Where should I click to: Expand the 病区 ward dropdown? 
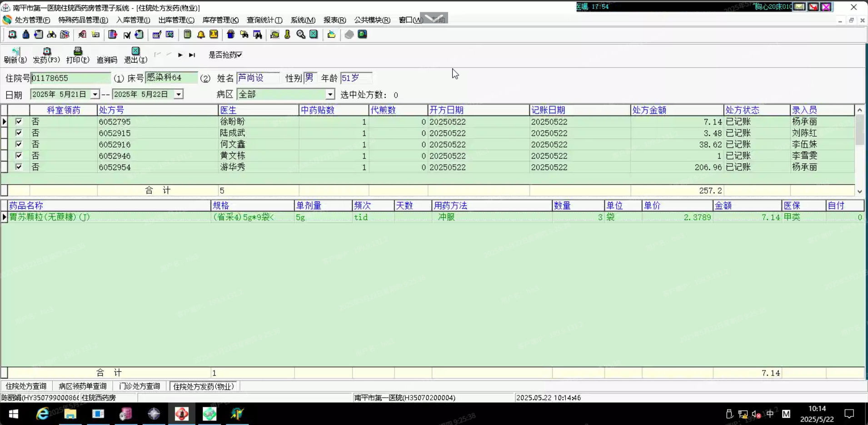330,95
